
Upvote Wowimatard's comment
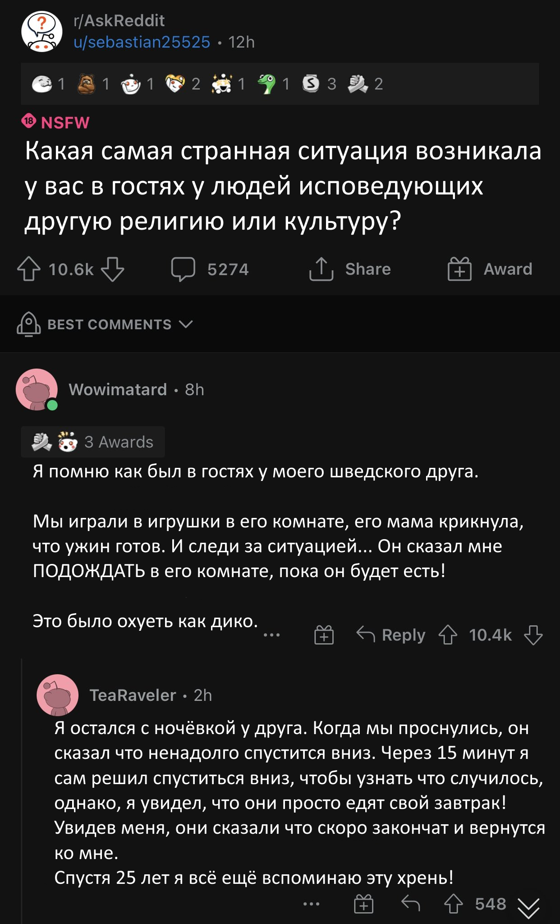pyautogui.click(x=448, y=635)
